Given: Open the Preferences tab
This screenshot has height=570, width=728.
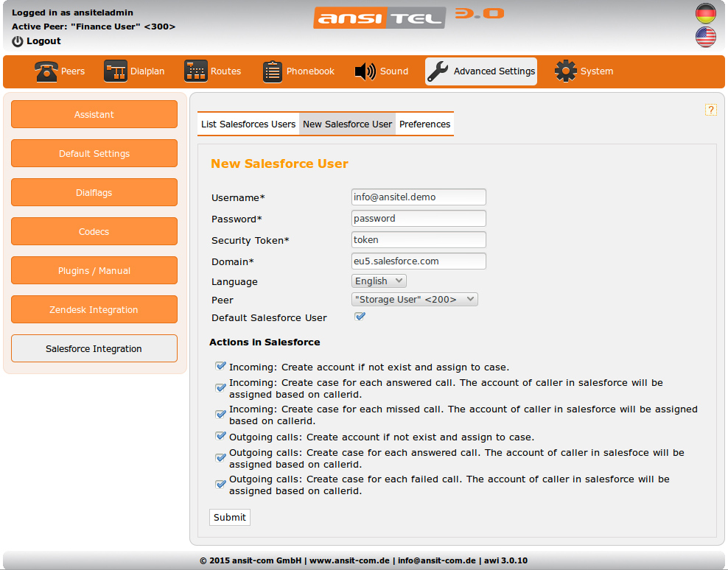Looking at the screenshot, I should [424, 124].
